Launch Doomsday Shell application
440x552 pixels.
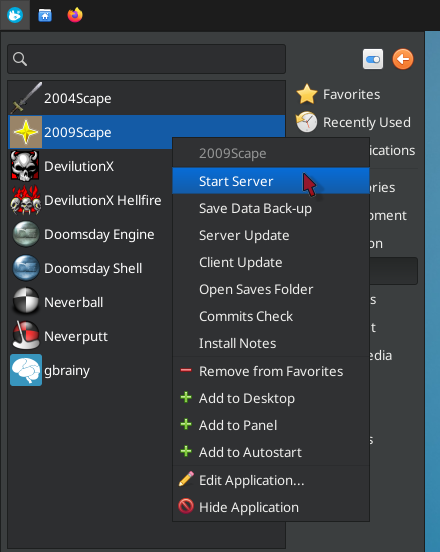90,268
